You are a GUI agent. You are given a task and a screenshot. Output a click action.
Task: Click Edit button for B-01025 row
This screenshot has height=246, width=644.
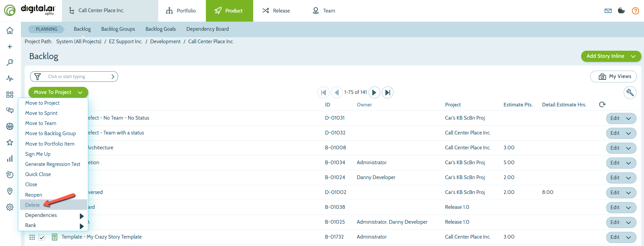[x=615, y=222]
